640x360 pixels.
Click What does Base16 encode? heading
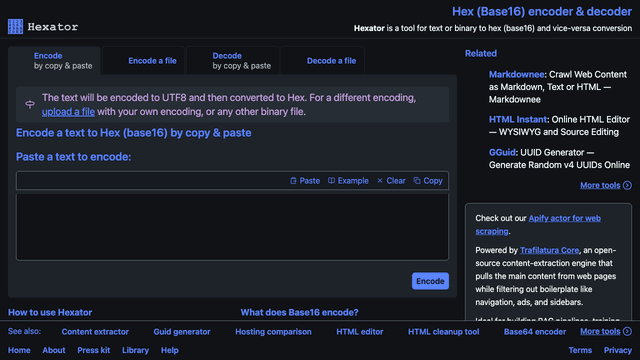pyautogui.click(x=299, y=312)
